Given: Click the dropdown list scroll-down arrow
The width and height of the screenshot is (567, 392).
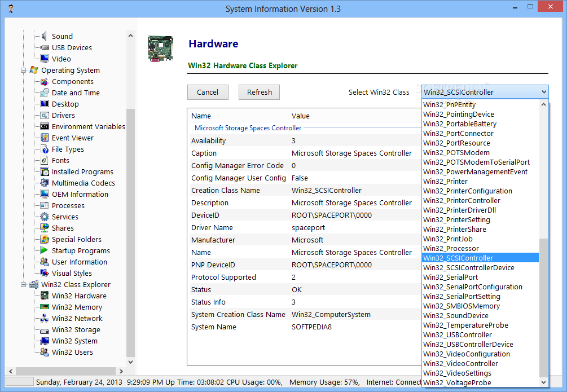Looking at the screenshot, I should [543, 382].
